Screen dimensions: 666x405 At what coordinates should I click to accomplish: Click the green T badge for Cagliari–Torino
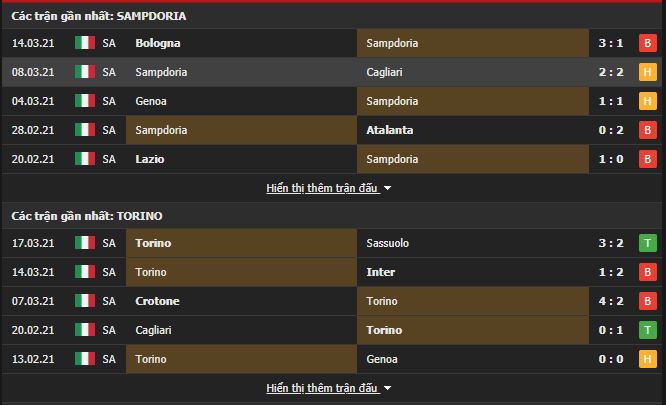pyautogui.click(x=647, y=330)
